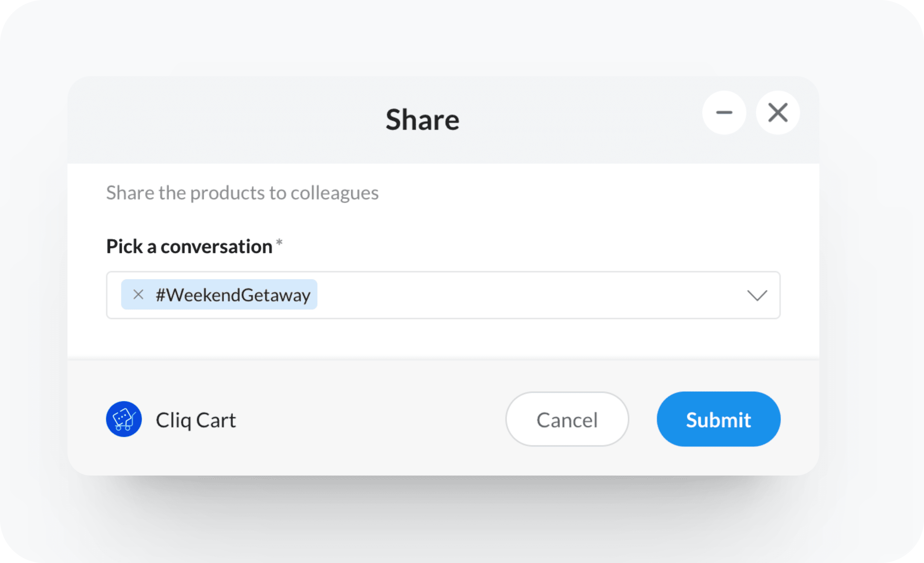Image resolution: width=924 pixels, height=563 pixels.
Task: Click the "Pick a conversation" field label
Action: pyautogui.click(x=189, y=247)
